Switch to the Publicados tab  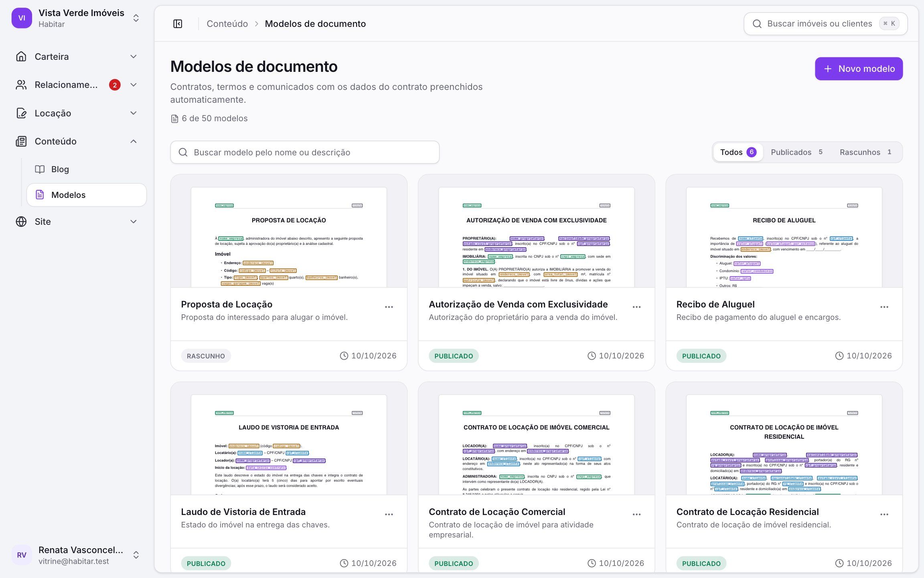click(796, 152)
